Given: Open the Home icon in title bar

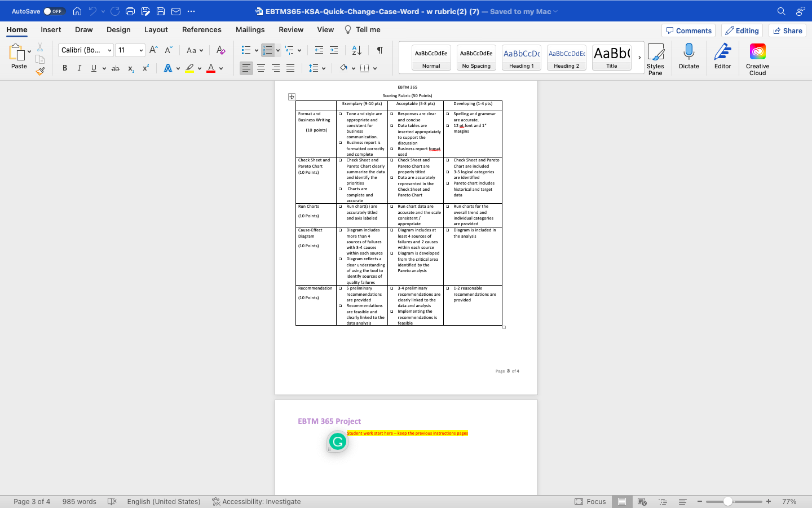Looking at the screenshot, I should 77,11.
